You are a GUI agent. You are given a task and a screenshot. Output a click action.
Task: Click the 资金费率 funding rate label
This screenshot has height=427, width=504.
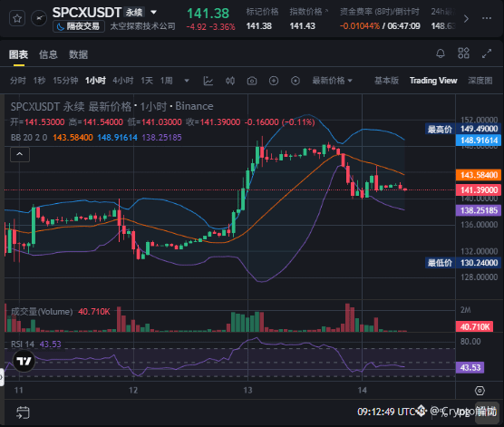click(x=380, y=12)
